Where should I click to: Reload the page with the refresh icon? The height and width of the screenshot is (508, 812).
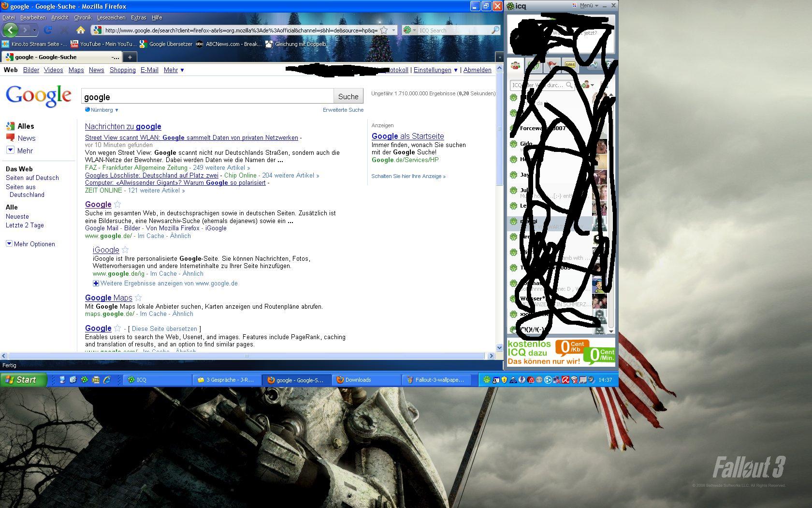[x=48, y=30]
